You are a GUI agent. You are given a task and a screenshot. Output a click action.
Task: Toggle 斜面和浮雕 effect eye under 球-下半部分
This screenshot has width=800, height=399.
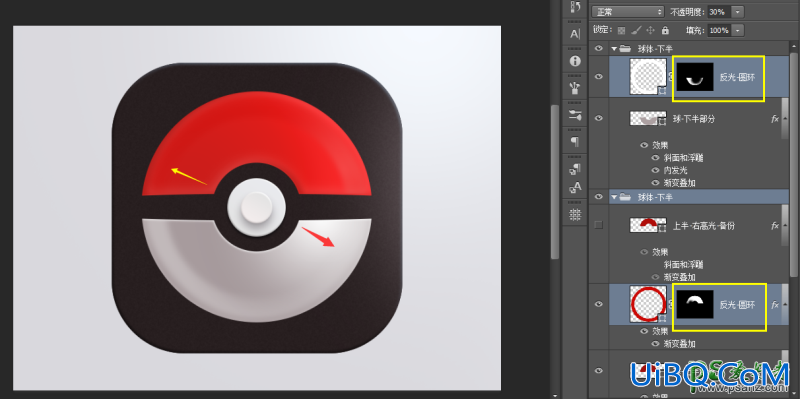click(x=656, y=158)
